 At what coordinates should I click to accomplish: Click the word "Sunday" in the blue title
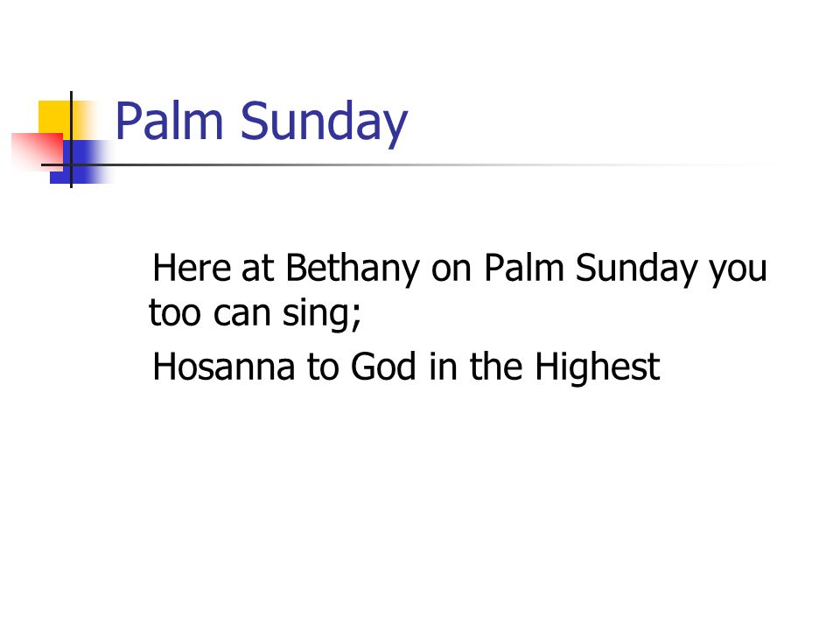coord(324,124)
